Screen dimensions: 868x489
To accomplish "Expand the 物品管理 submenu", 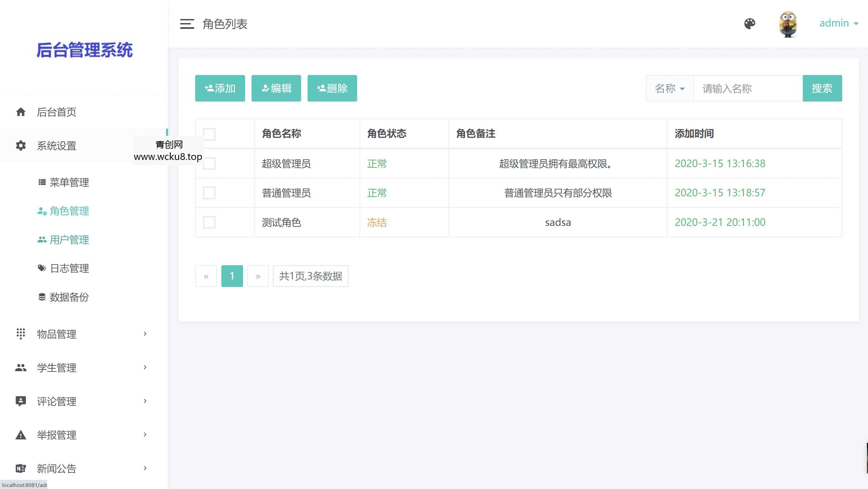I will [x=145, y=334].
